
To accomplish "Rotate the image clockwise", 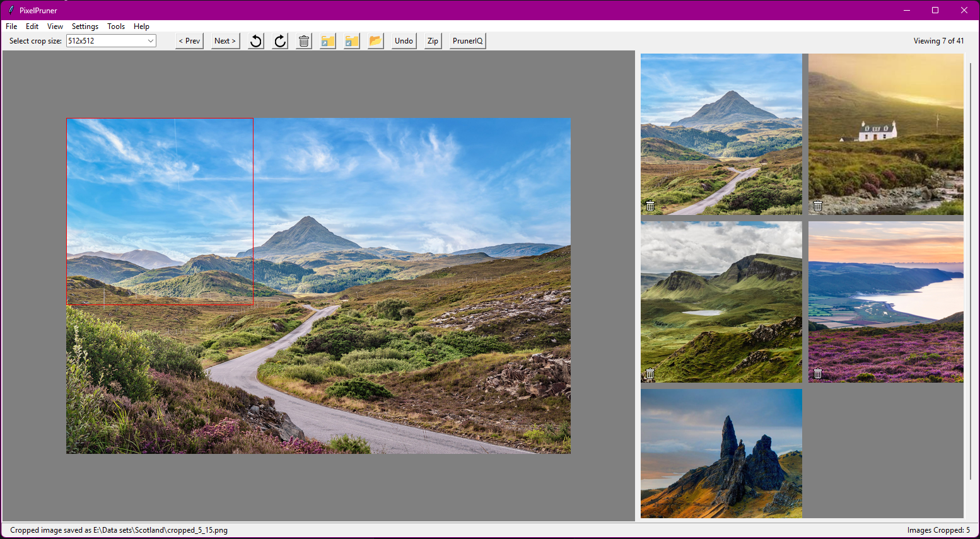I will (280, 41).
